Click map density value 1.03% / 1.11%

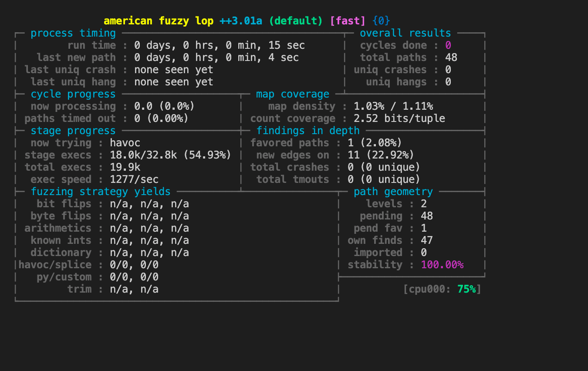pos(393,106)
